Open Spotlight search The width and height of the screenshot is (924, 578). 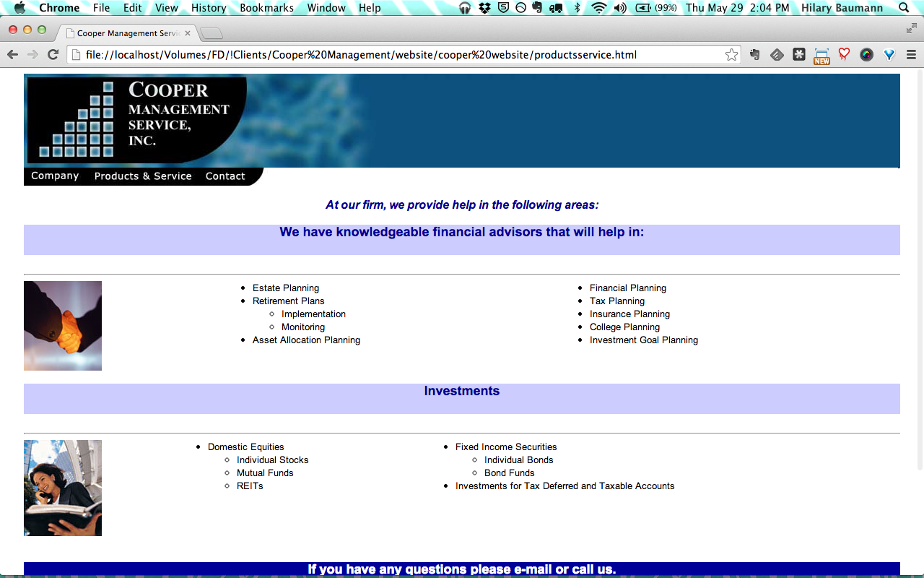[905, 8]
